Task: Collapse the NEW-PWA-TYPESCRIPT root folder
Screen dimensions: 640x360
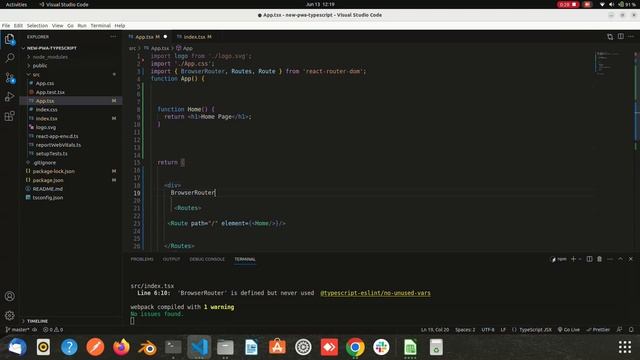Action: [x=51, y=48]
